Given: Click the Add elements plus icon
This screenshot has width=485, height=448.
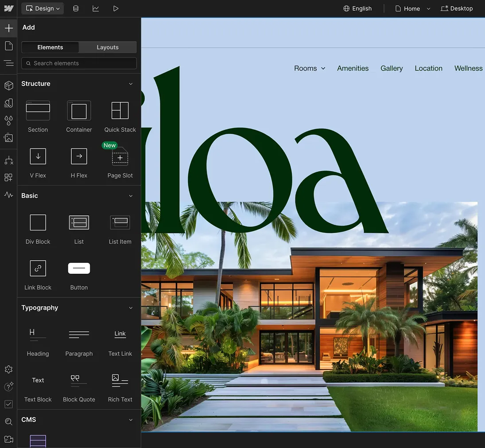Looking at the screenshot, I should [9, 28].
